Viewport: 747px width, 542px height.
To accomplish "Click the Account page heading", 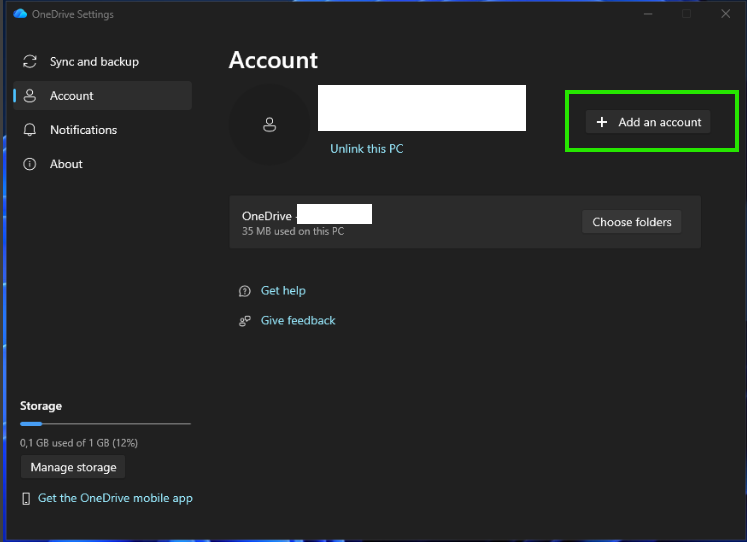I will (x=273, y=60).
